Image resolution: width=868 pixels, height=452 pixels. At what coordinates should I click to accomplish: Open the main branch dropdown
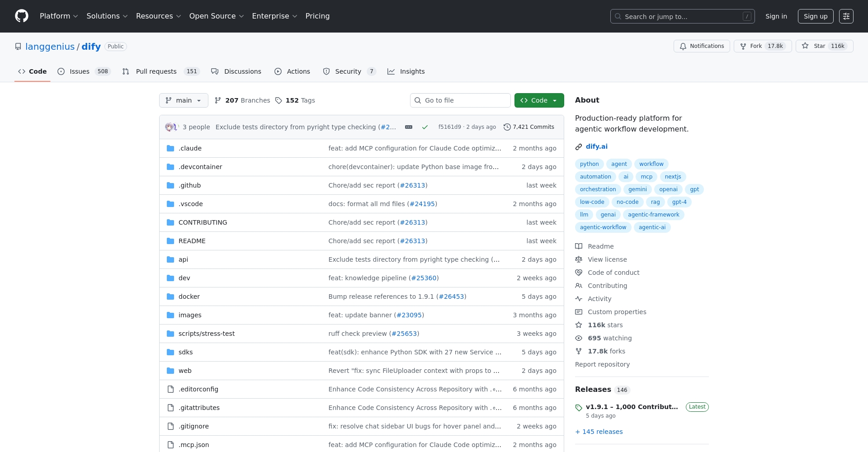[184, 100]
